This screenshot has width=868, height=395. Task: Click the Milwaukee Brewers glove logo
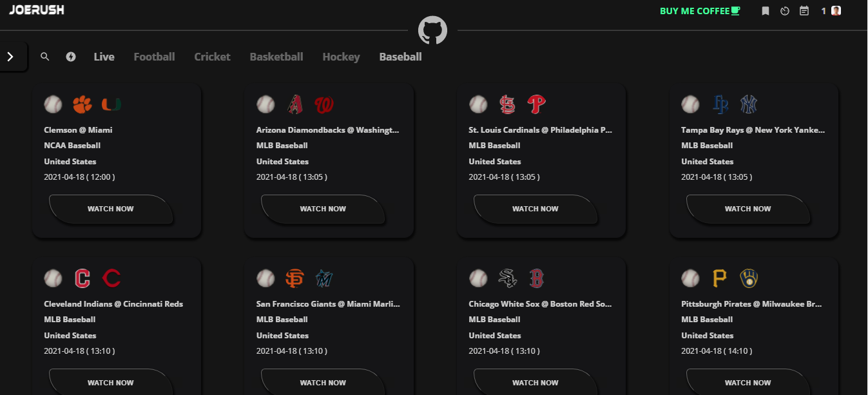(x=749, y=278)
